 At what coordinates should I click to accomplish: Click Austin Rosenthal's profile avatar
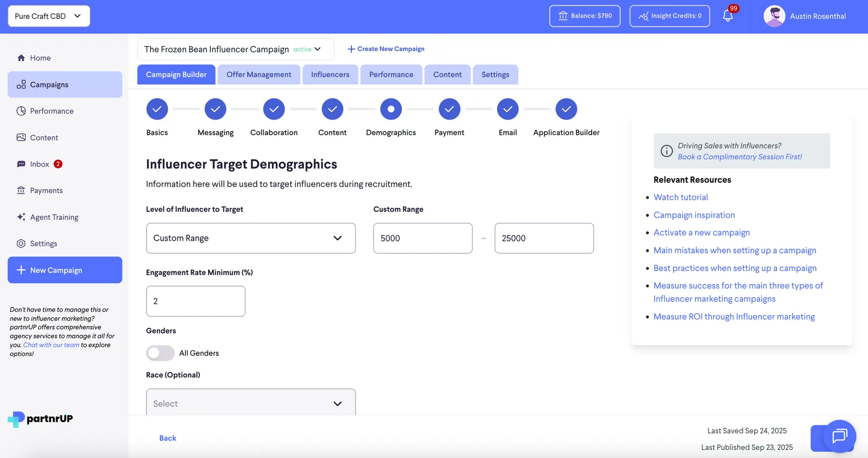(x=774, y=16)
